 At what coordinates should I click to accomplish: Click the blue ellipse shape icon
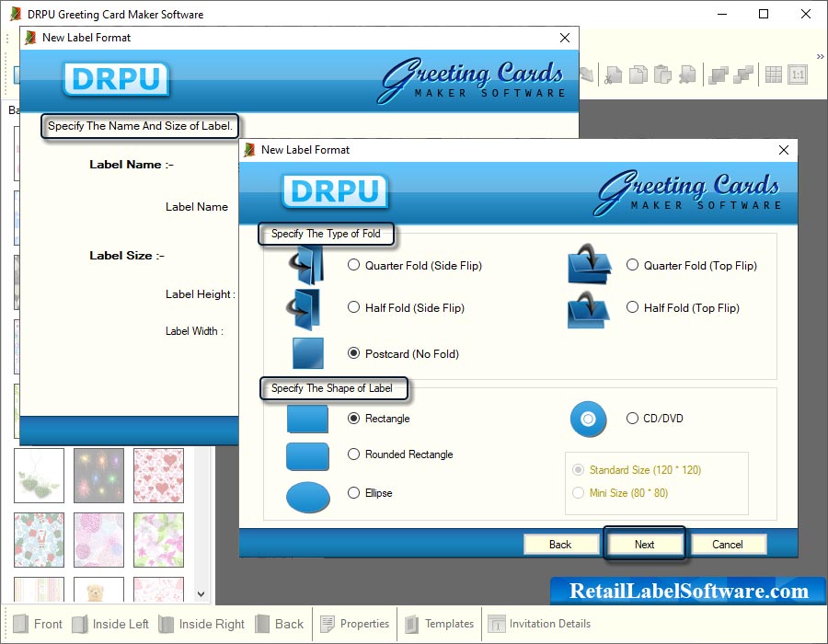click(x=307, y=497)
